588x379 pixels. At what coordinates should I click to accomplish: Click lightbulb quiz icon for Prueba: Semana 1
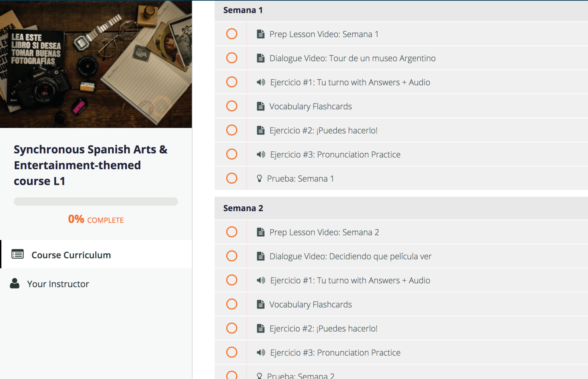pos(259,178)
